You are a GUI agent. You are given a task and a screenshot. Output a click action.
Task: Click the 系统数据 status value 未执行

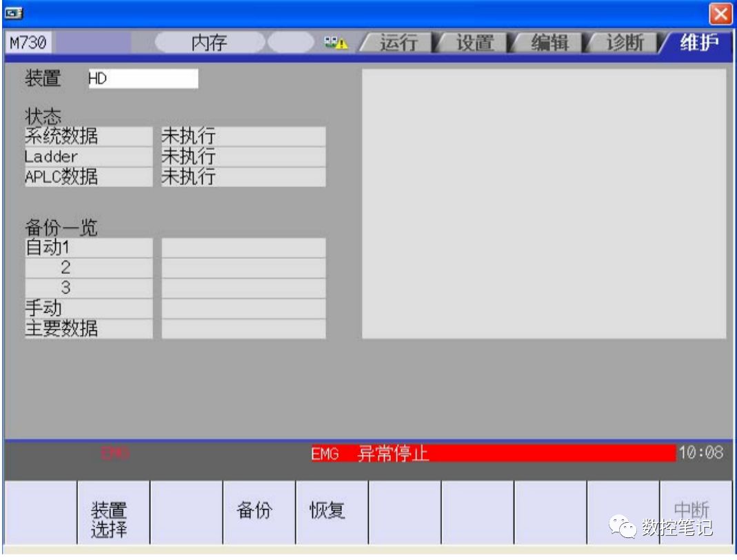coord(243,137)
